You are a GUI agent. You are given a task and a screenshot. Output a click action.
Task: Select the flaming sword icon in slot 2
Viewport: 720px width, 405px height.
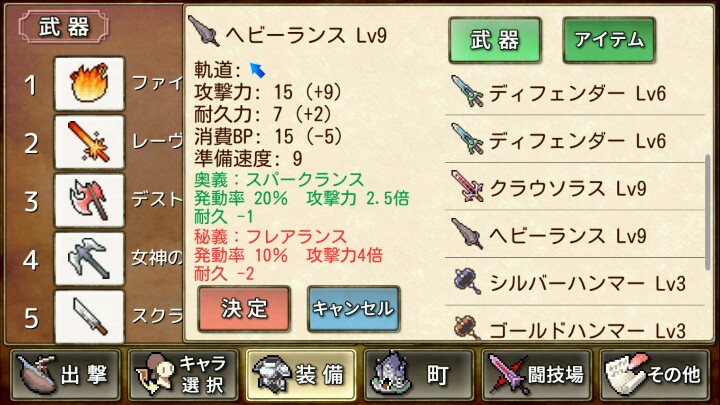(x=89, y=142)
